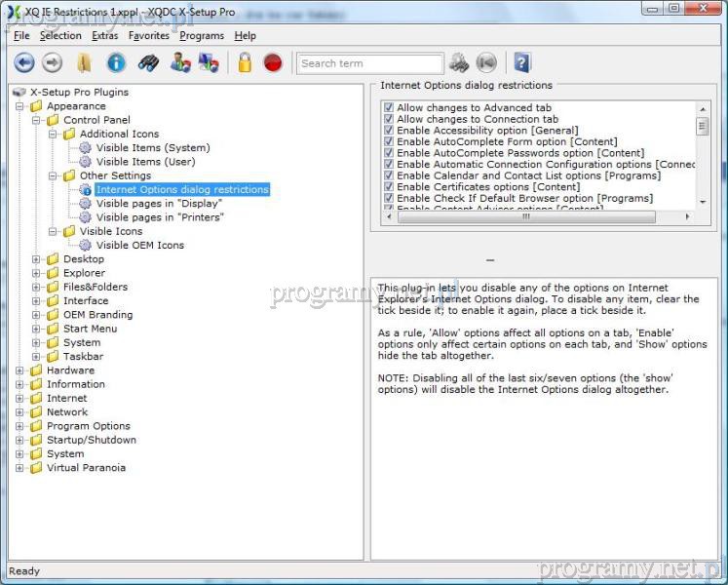Click the help book icon in toolbar
728x585 pixels.
point(522,63)
